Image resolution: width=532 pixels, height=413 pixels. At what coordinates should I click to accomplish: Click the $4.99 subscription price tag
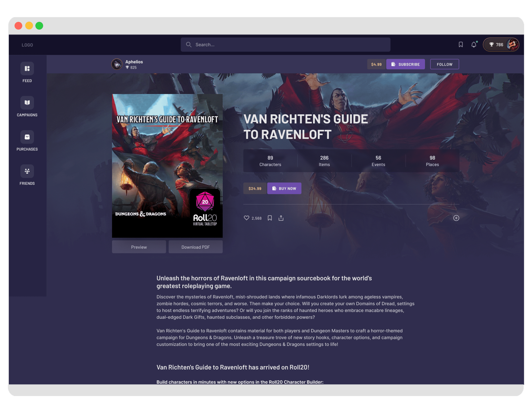click(x=376, y=64)
